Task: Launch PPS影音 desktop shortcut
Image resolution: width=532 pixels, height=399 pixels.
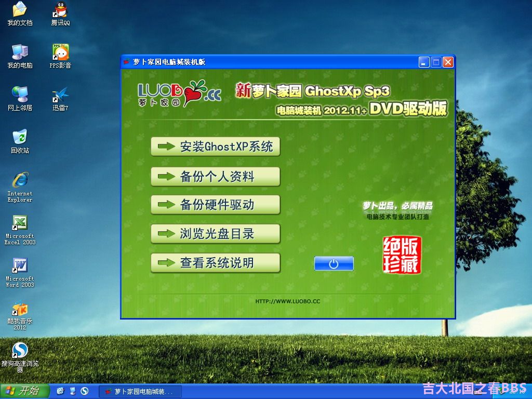Action: [x=60, y=52]
